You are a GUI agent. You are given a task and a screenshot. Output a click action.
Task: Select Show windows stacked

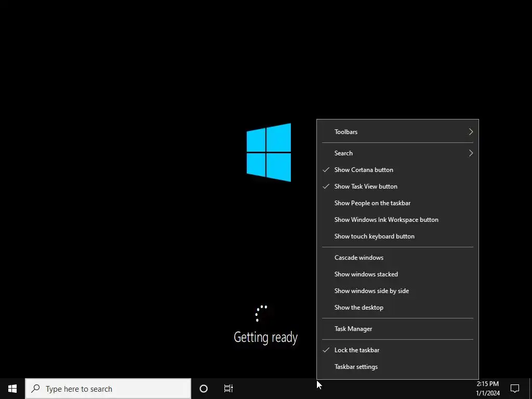[x=397, y=274]
